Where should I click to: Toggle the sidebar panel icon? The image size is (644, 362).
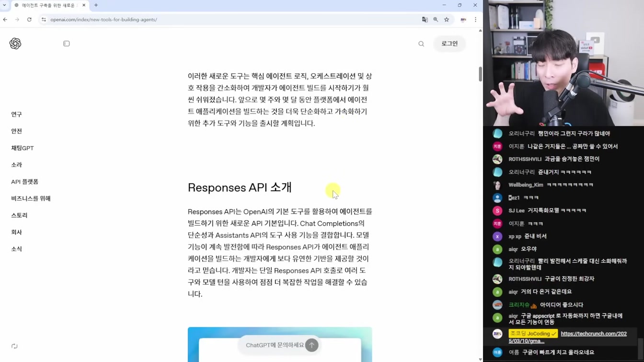[x=67, y=44]
